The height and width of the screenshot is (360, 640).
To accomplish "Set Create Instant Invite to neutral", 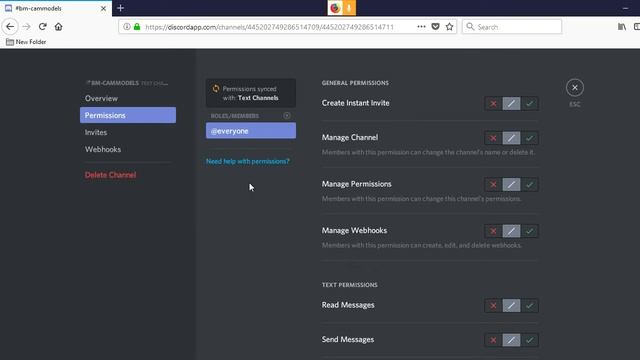I will pos(511,104).
